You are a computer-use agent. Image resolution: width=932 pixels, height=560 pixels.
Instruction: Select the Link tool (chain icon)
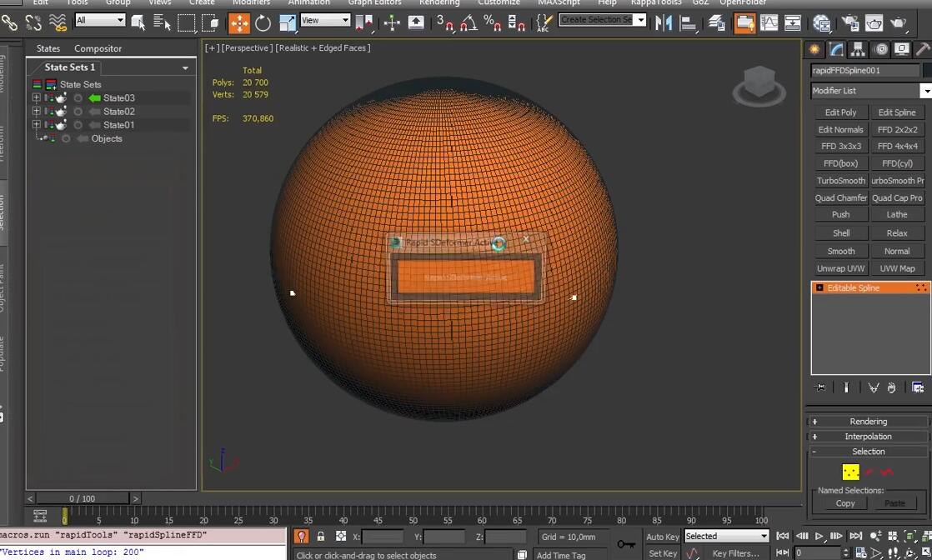pos(9,22)
